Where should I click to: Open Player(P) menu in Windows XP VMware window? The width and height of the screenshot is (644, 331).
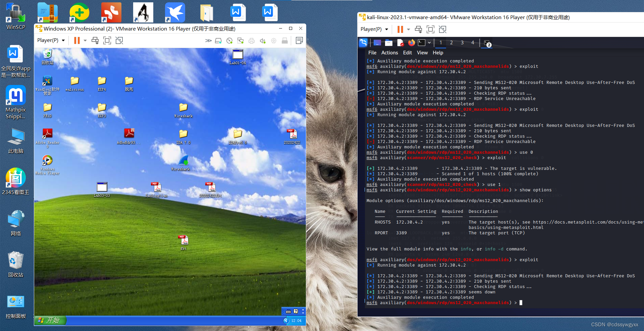tap(51, 40)
